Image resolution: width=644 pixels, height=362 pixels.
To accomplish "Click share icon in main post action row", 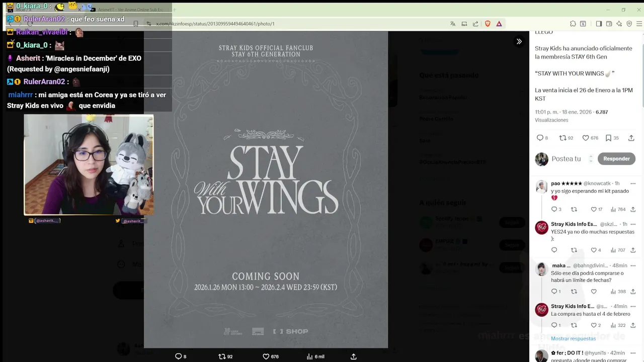I will click(631, 138).
